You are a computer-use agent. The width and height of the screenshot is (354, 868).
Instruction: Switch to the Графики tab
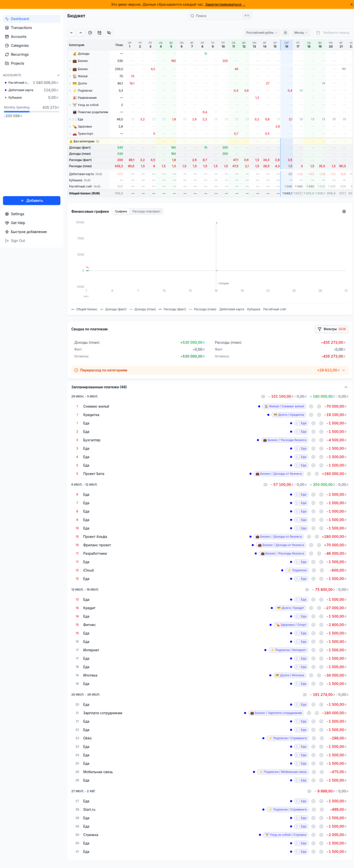point(121,211)
